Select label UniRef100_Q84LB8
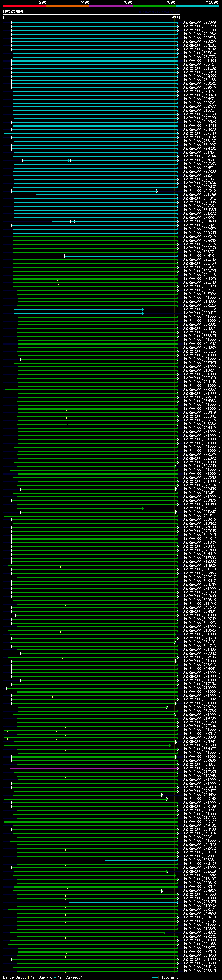The height and width of the screenshot is (980, 222). [199, 80]
